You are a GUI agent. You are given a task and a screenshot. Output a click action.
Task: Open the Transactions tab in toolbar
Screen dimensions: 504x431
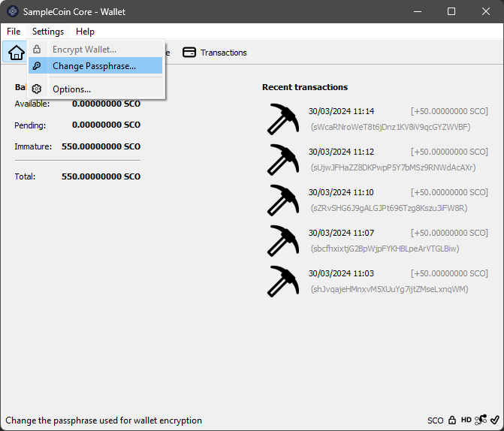point(215,53)
